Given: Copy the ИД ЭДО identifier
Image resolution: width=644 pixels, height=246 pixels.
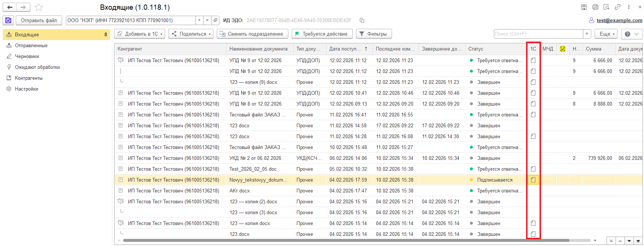Looking at the screenshot, I should 362,20.
